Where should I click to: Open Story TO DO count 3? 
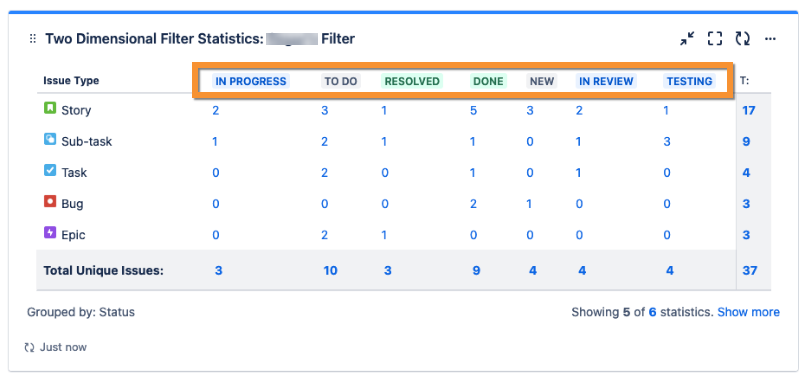324,111
